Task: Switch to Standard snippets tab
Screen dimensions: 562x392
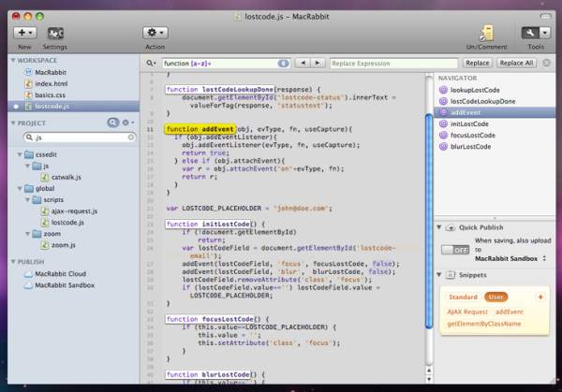Action: (463, 298)
